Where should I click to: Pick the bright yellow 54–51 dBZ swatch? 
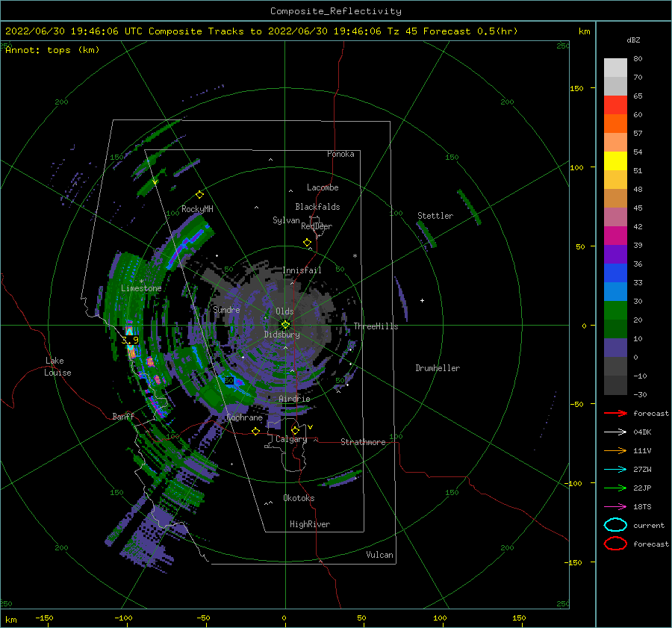615,161
